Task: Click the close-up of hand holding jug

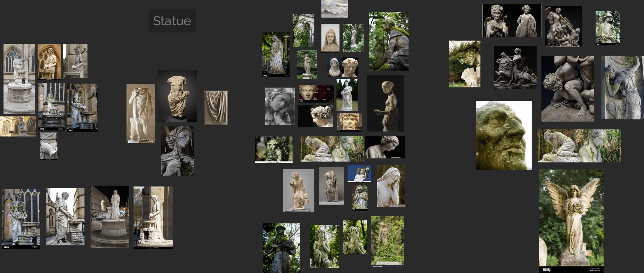Action: (48, 146)
